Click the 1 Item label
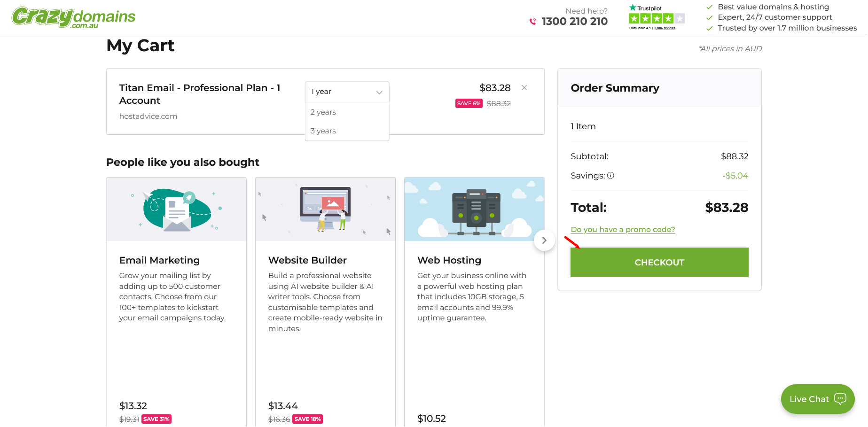This screenshot has height=427, width=868. (583, 126)
